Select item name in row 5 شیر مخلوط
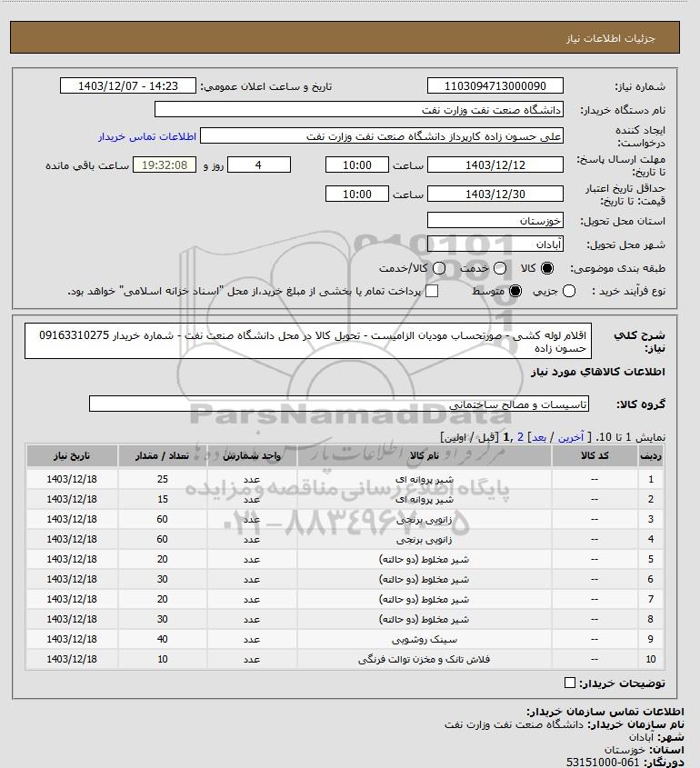This screenshot has width=700, height=768. [425, 559]
